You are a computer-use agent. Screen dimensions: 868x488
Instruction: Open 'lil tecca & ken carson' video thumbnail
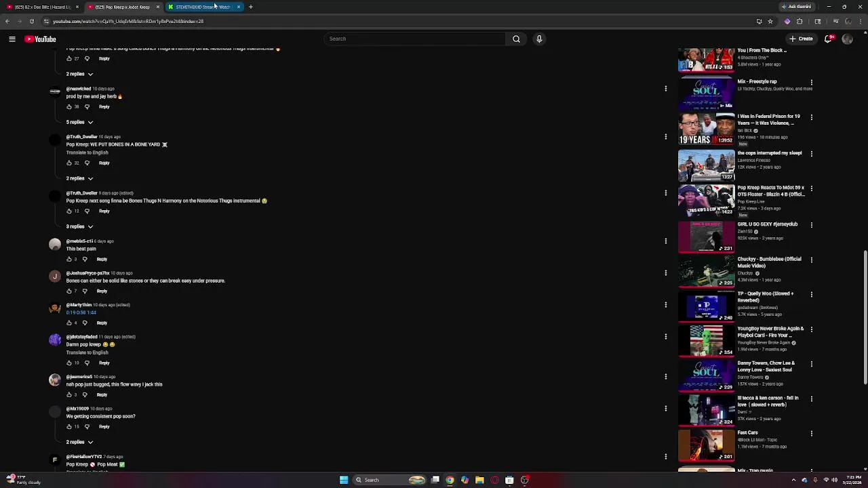click(x=706, y=410)
